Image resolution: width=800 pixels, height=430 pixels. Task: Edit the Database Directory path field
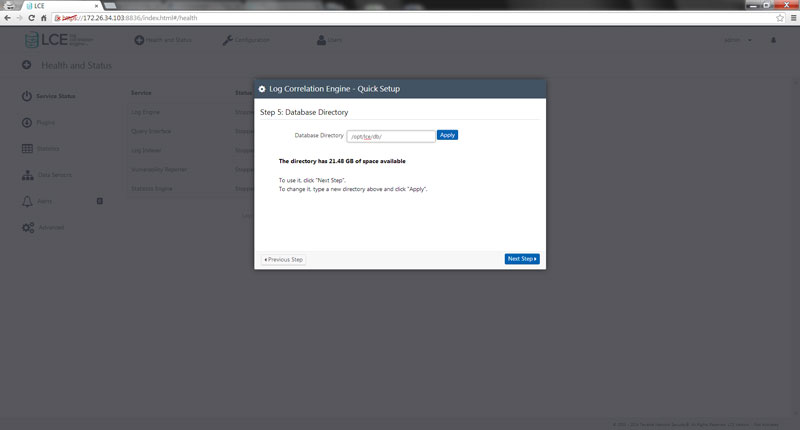391,136
